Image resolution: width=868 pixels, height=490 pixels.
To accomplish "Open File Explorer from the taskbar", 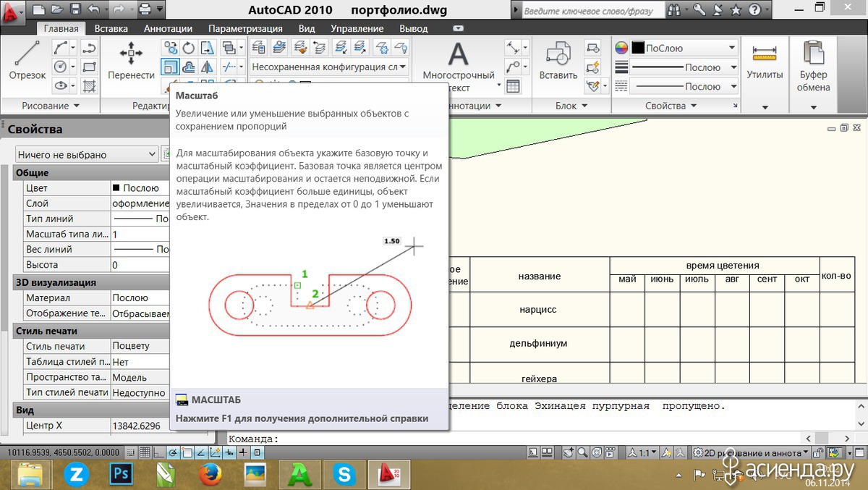I will click(30, 474).
